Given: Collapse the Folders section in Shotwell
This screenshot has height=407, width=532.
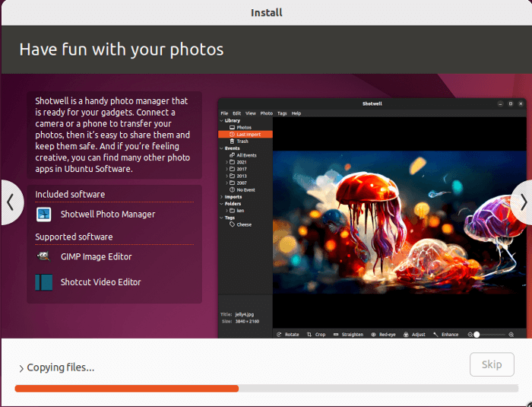Looking at the screenshot, I should 222,204.
